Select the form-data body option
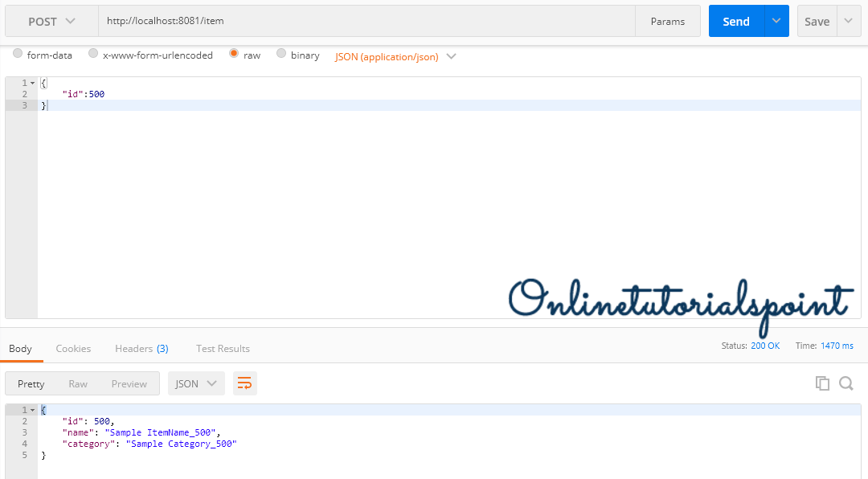This screenshot has height=479, width=868. coord(18,55)
